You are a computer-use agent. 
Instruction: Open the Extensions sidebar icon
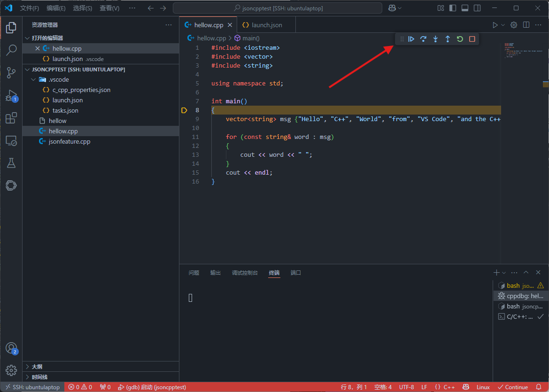pos(11,118)
